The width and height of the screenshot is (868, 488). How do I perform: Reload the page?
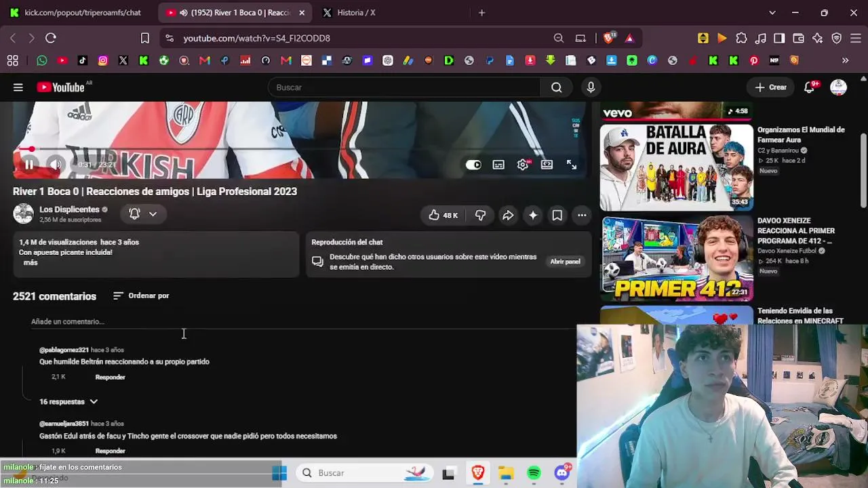(51, 39)
